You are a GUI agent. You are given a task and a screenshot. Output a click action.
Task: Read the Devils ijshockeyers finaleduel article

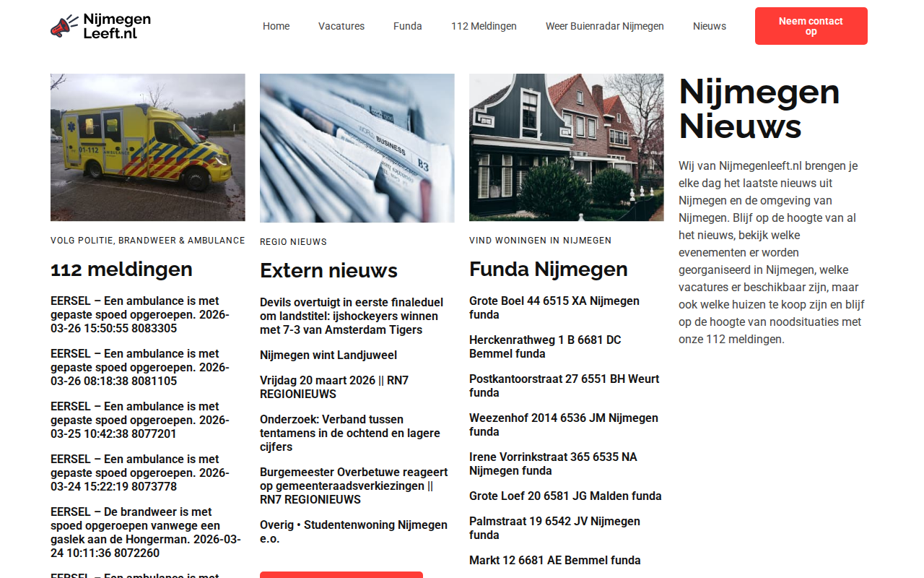[x=352, y=316]
